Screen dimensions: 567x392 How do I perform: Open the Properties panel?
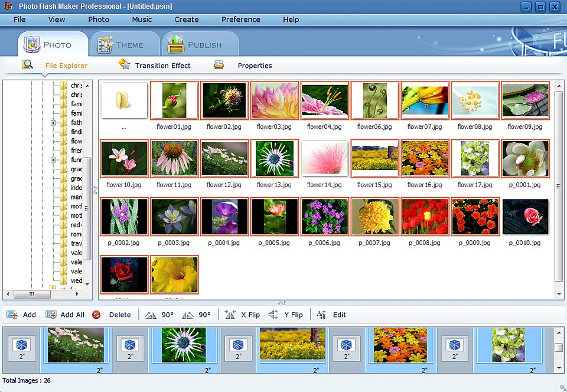(255, 66)
